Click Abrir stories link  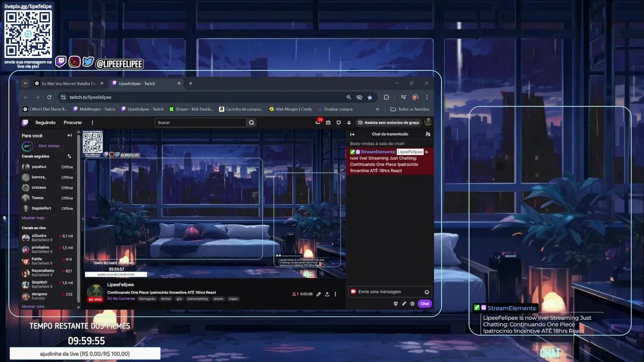click(49, 146)
